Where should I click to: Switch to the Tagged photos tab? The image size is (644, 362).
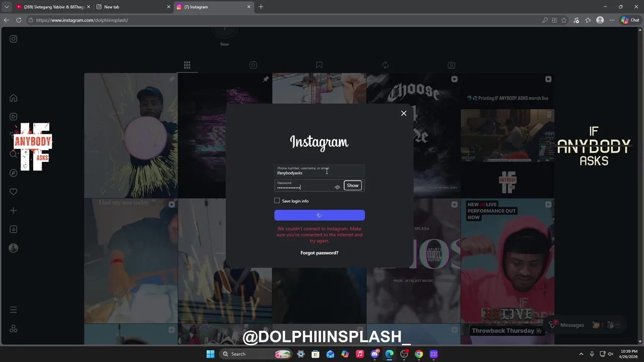click(x=451, y=65)
